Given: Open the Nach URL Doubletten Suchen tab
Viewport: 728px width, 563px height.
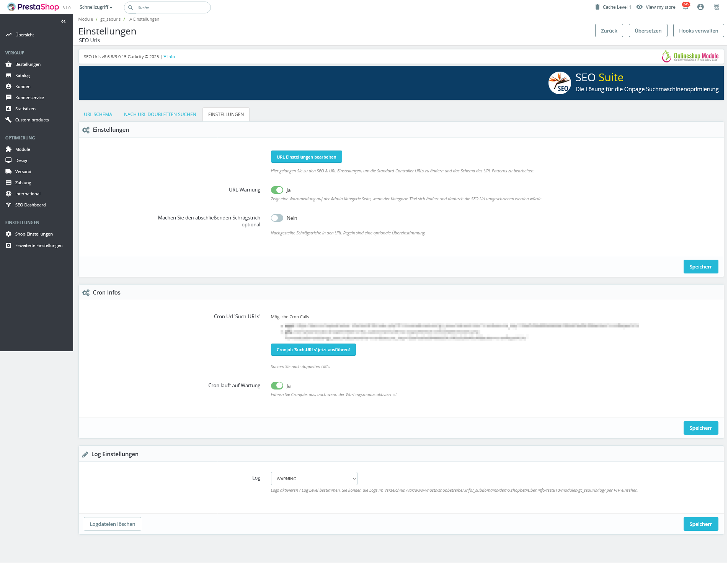Looking at the screenshot, I should 160,115.
